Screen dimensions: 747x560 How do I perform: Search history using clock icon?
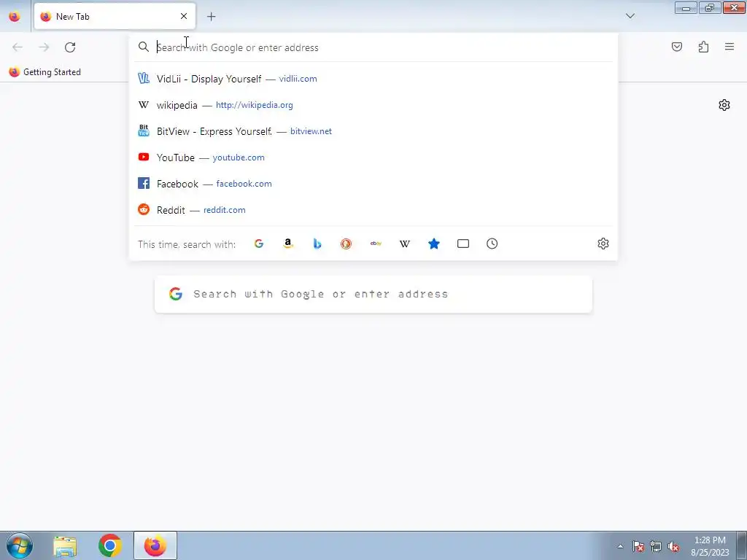click(492, 244)
